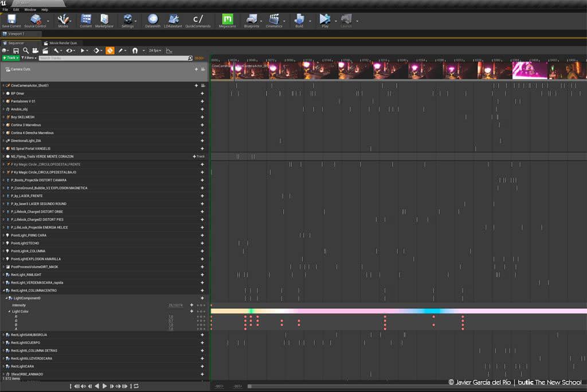The image size is (587, 392).
Task: Click the Search Tracks input field
Action: (x=114, y=58)
